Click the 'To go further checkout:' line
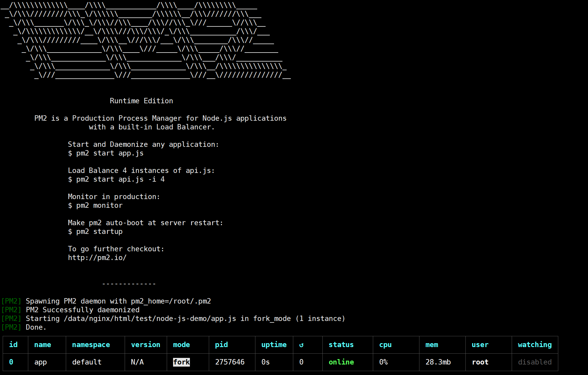The height and width of the screenshot is (375, 588). pos(116,249)
